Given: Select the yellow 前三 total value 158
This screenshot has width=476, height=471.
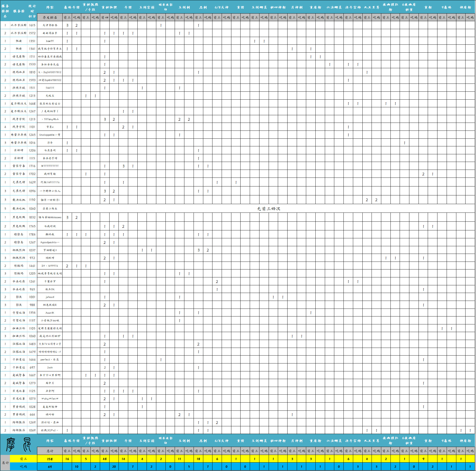Looking at the screenshot, I should click(50, 459).
